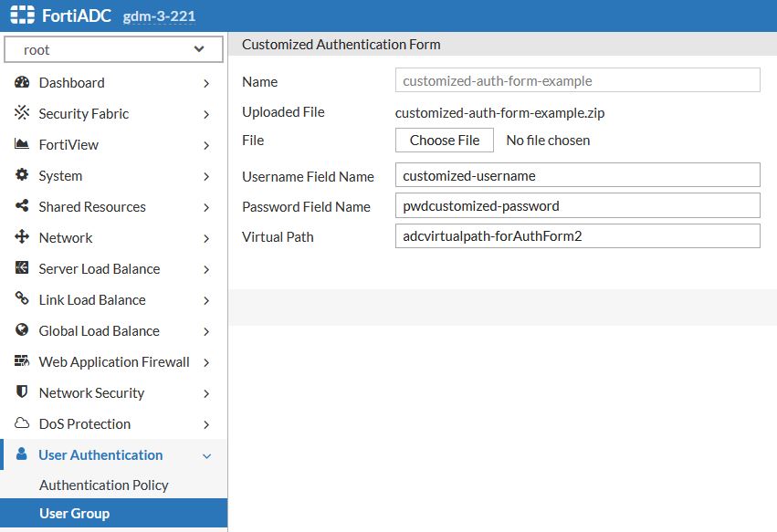This screenshot has height=532, width=777.
Task: Select the User Group menu entry
Action: click(76, 513)
